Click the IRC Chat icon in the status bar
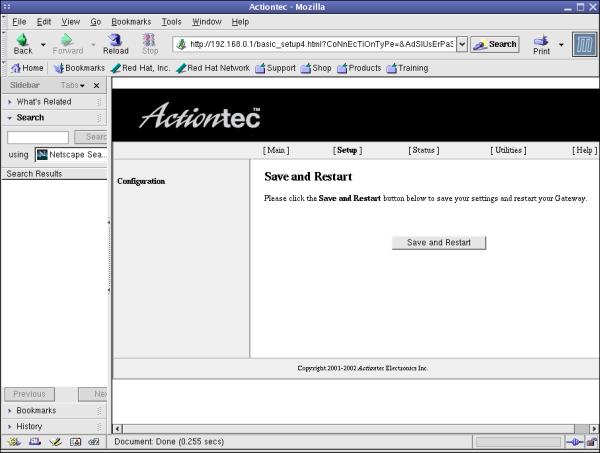The image size is (600, 453). pyautogui.click(x=94, y=442)
